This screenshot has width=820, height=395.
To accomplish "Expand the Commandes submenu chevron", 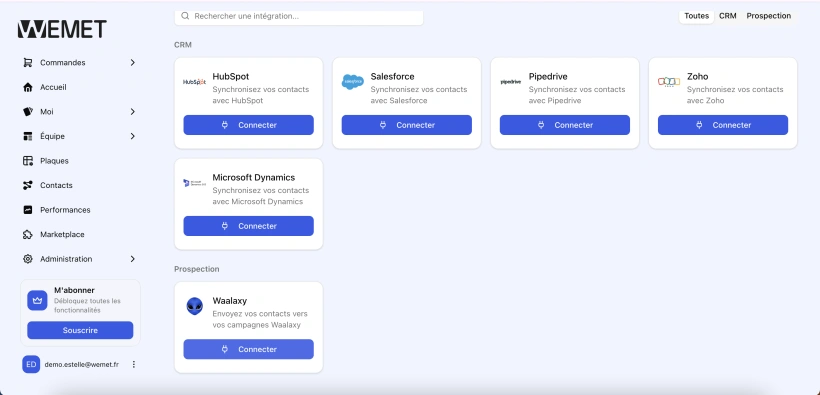I will pos(132,62).
